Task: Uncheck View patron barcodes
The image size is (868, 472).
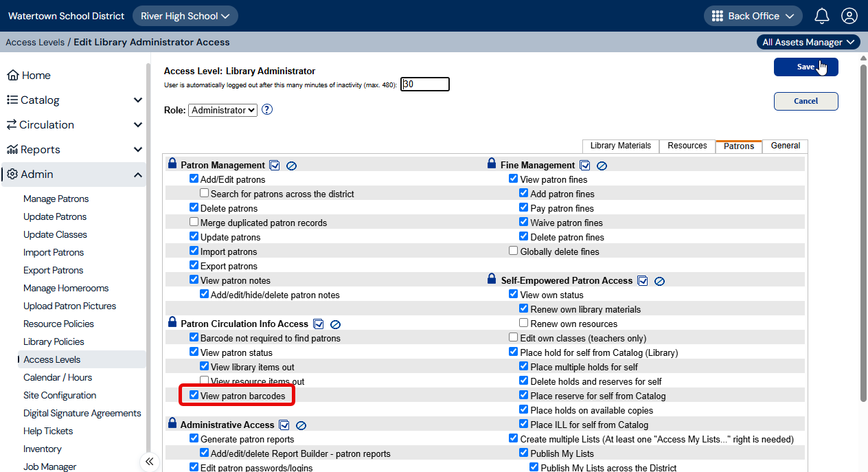Action: coord(194,396)
